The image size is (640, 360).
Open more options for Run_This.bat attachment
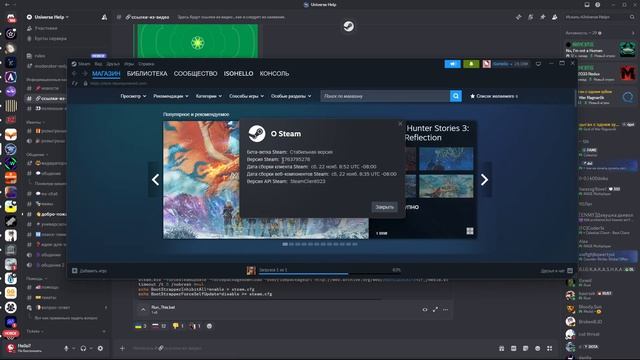(446, 310)
